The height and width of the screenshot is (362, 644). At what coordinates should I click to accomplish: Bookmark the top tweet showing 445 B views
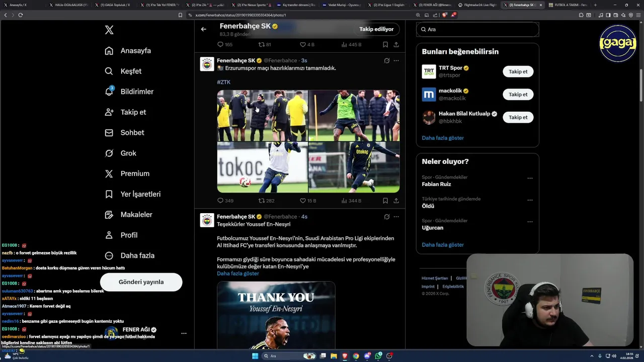pos(385,45)
